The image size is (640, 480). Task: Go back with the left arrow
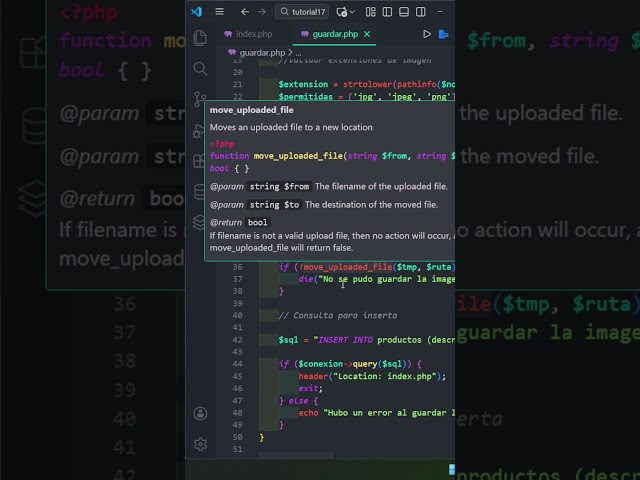[x=244, y=12]
